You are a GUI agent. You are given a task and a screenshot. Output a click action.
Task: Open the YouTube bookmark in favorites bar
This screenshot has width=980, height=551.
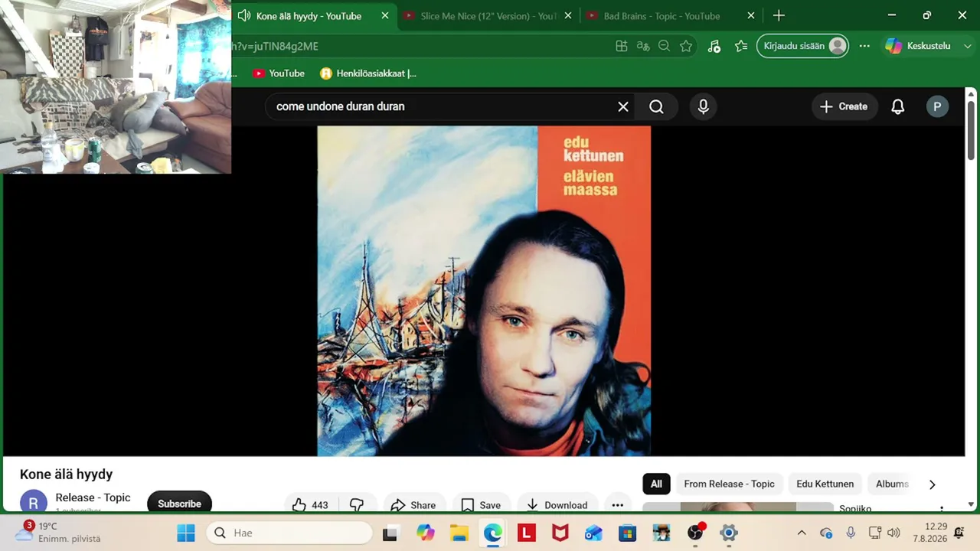(279, 73)
